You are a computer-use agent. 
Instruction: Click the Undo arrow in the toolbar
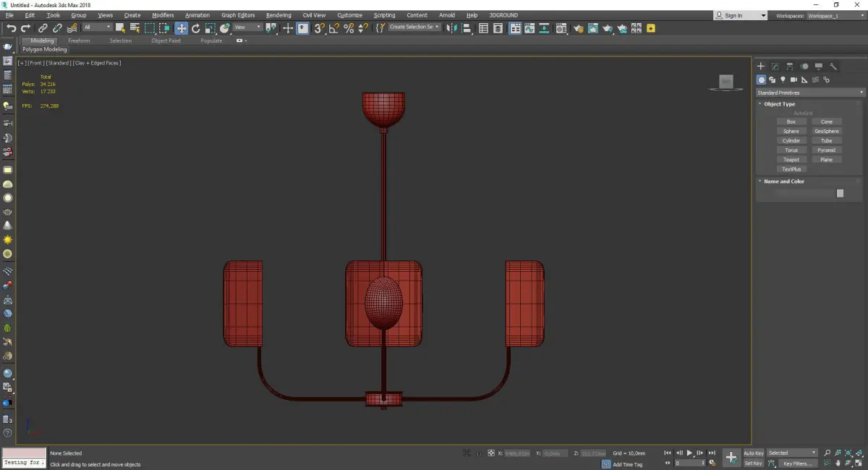pyautogui.click(x=11, y=28)
